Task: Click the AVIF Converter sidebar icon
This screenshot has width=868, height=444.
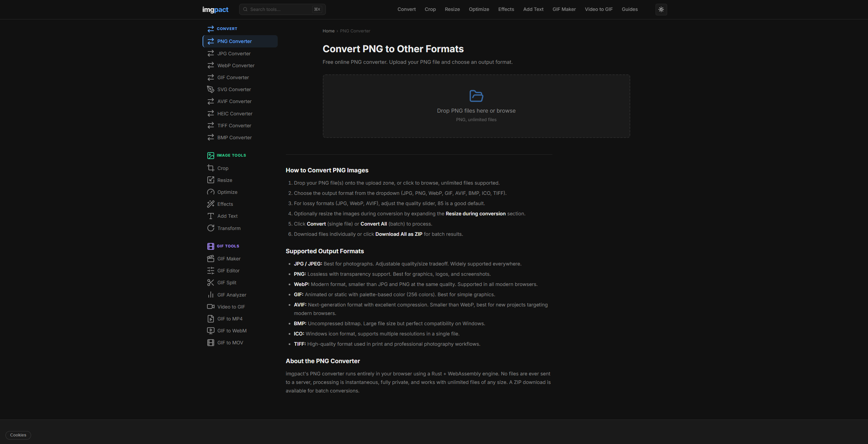Action: tap(211, 101)
